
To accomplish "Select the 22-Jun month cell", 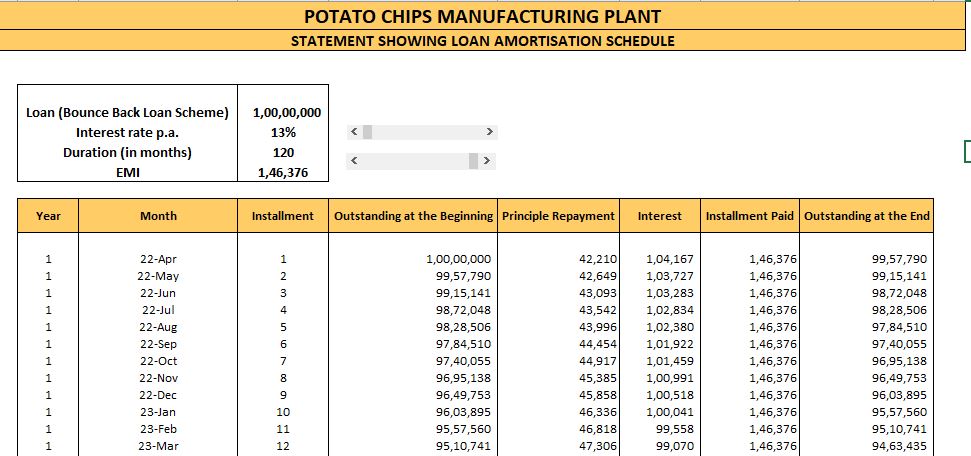I will coord(158,293).
